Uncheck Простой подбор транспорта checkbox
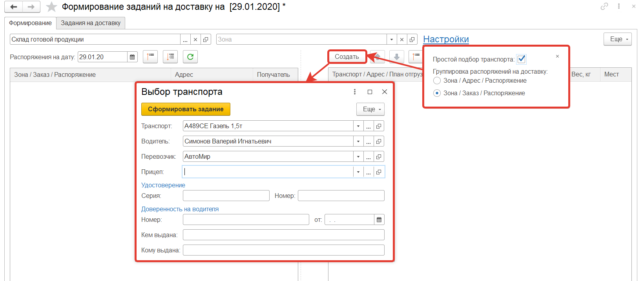The height and width of the screenshot is (281, 644). point(521,59)
